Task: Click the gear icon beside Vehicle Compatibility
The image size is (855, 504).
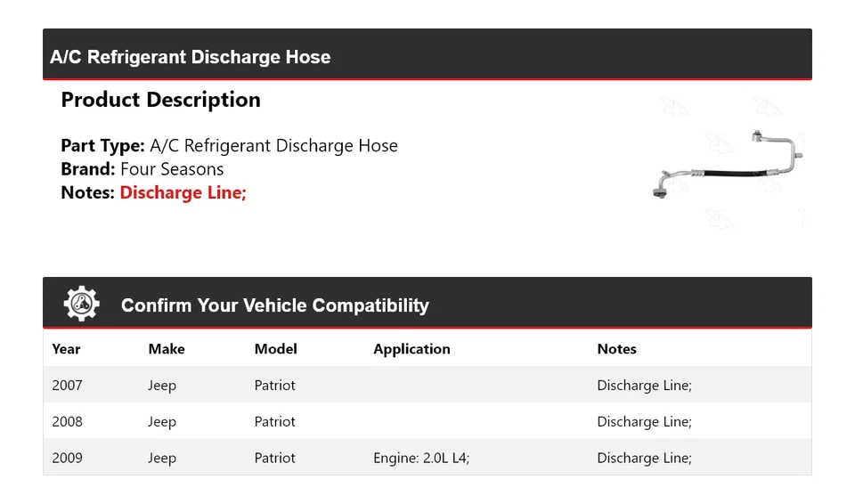Action: pos(81,305)
